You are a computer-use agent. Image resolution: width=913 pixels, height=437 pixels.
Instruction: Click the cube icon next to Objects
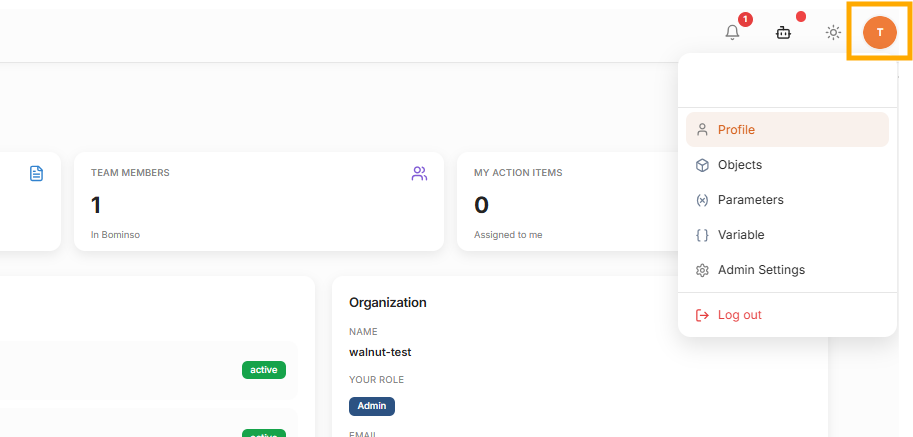(702, 165)
